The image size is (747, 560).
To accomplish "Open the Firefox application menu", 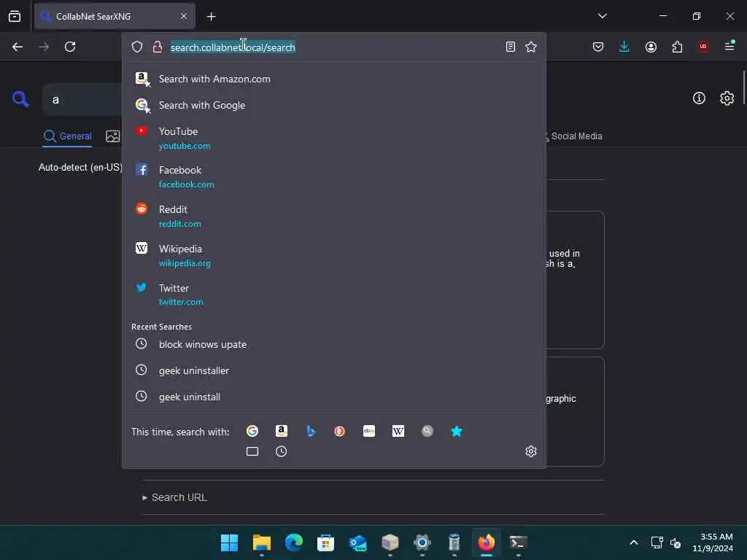I will coord(729,46).
